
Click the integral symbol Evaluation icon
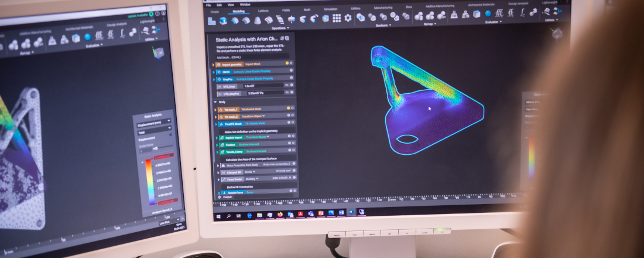pos(522,12)
